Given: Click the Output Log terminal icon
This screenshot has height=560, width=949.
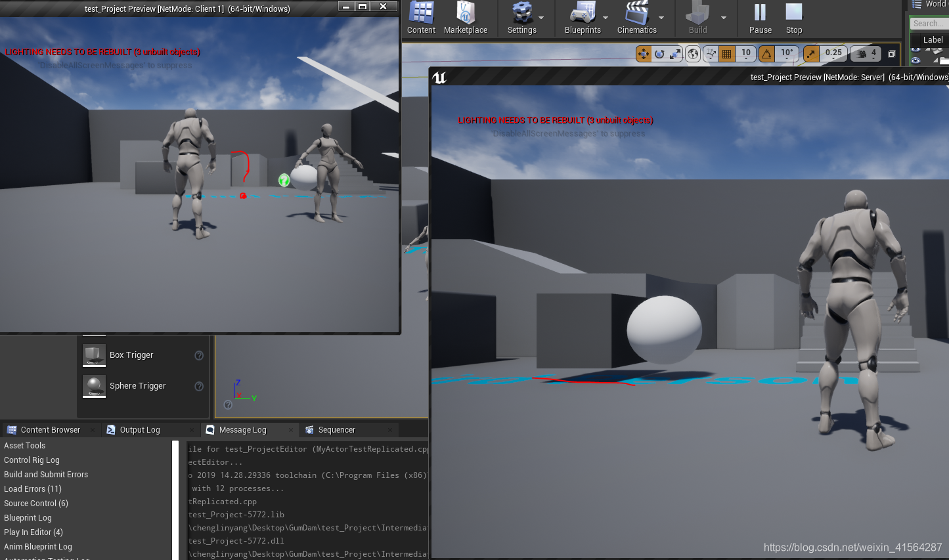Looking at the screenshot, I should (x=111, y=430).
